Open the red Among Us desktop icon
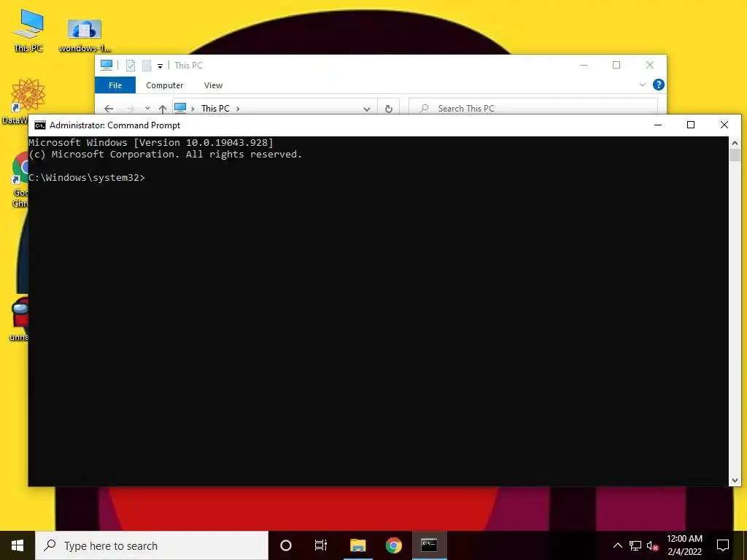The image size is (747, 560). coord(20,319)
